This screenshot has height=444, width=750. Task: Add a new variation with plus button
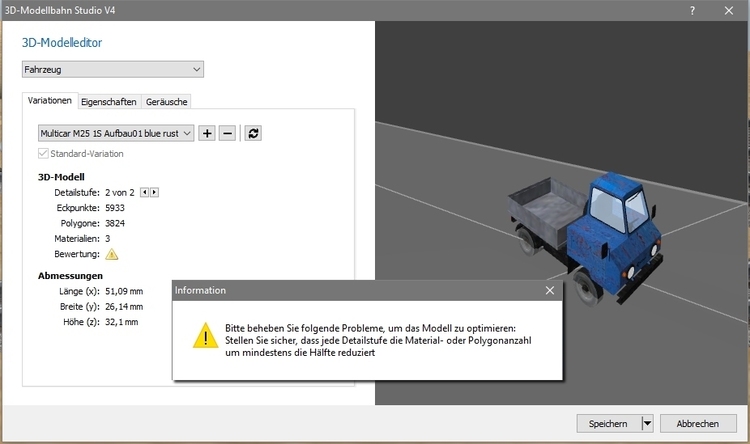point(207,133)
